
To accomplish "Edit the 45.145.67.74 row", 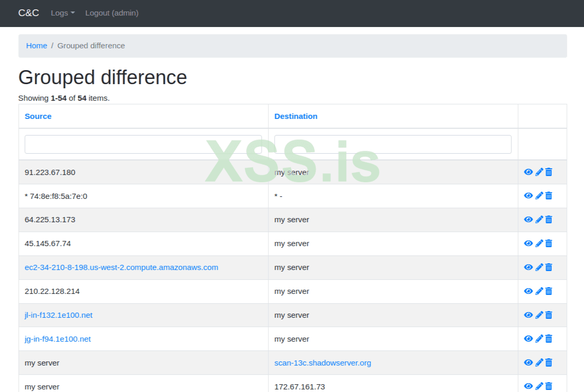I will click(539, 244).
